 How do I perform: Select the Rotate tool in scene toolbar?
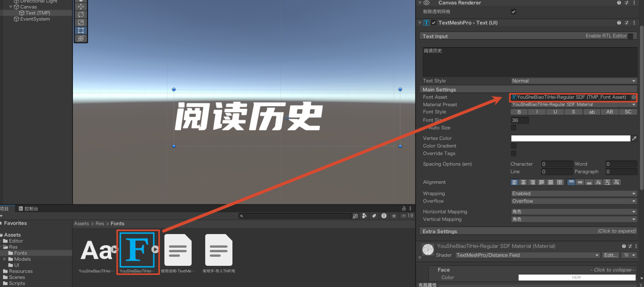pos(81,15)
